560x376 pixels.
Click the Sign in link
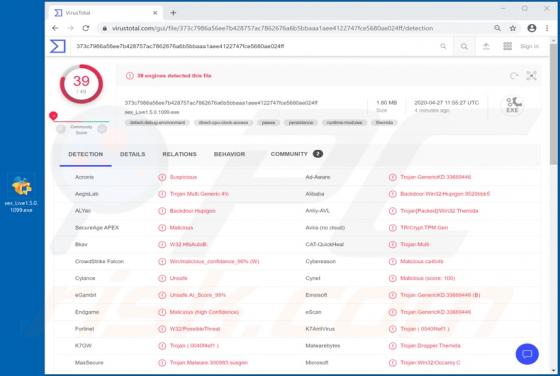pos(529,46)
